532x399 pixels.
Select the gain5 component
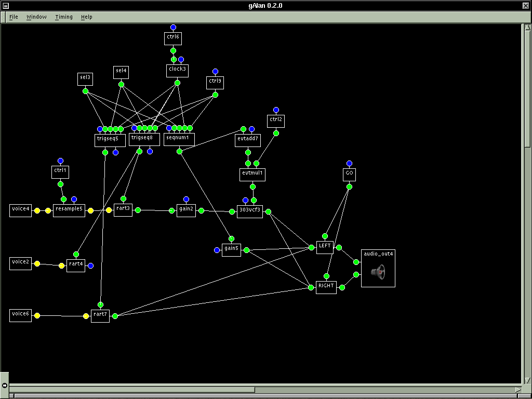point(231,249)
